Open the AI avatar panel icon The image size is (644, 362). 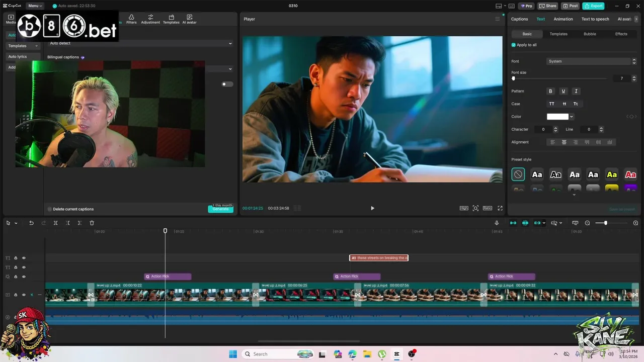(189, 19)
